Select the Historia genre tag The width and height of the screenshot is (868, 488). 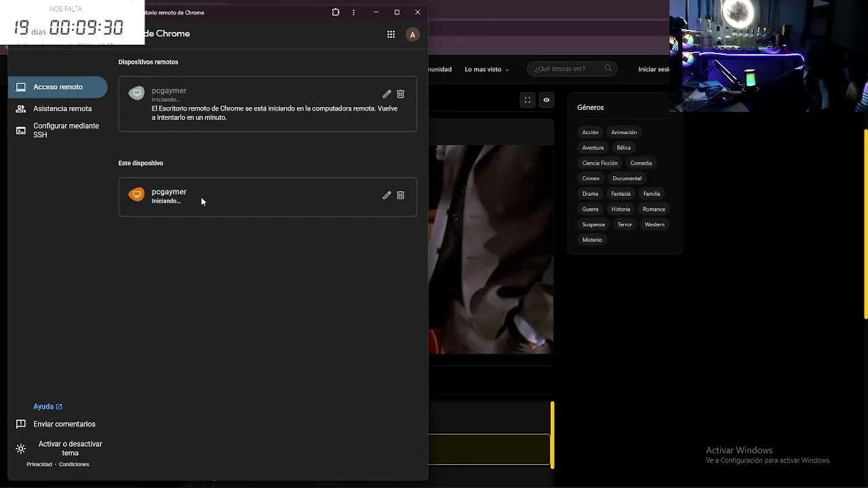(620, 209)
